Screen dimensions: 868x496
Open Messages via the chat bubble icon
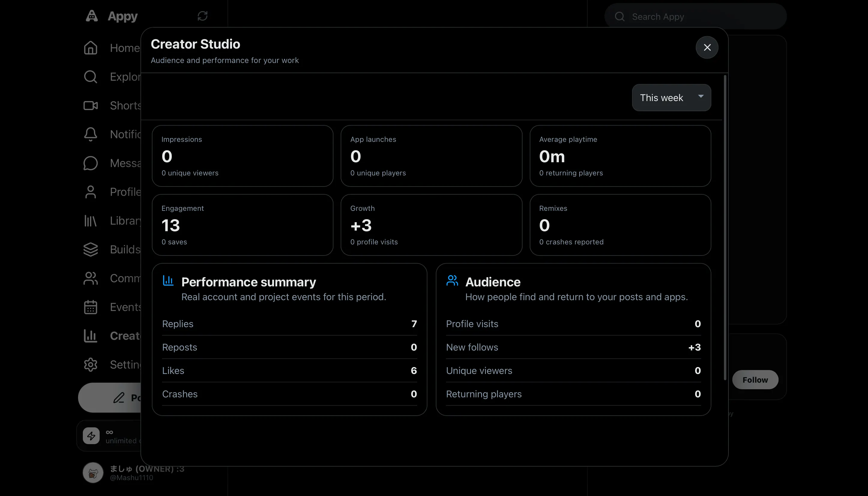(x=90, y=163)
